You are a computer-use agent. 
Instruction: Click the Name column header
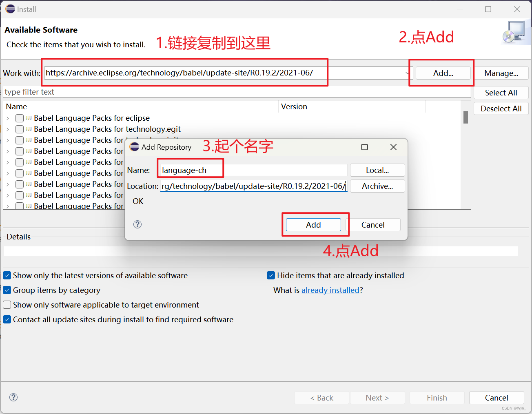[141, 106]
